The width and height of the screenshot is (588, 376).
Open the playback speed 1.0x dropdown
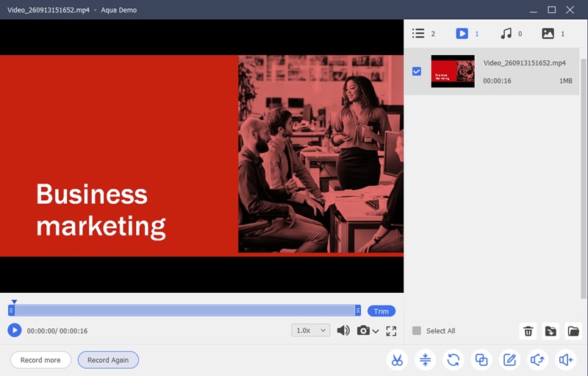coord(310,330)
